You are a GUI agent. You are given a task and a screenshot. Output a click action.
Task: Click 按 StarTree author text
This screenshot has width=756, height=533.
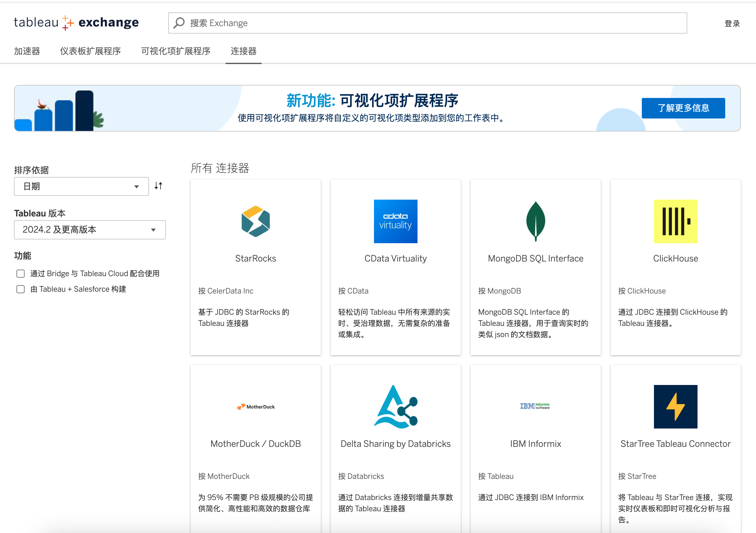637,476
